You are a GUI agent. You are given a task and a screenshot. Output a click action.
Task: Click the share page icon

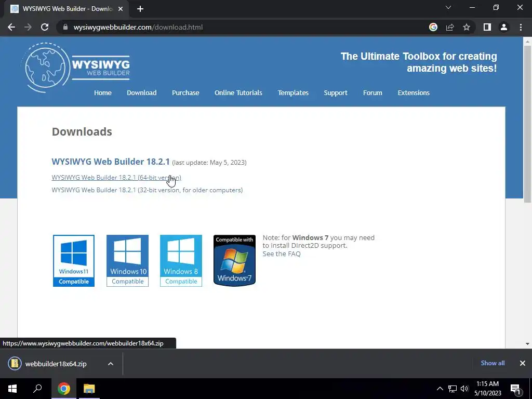(x=450, y=27)
